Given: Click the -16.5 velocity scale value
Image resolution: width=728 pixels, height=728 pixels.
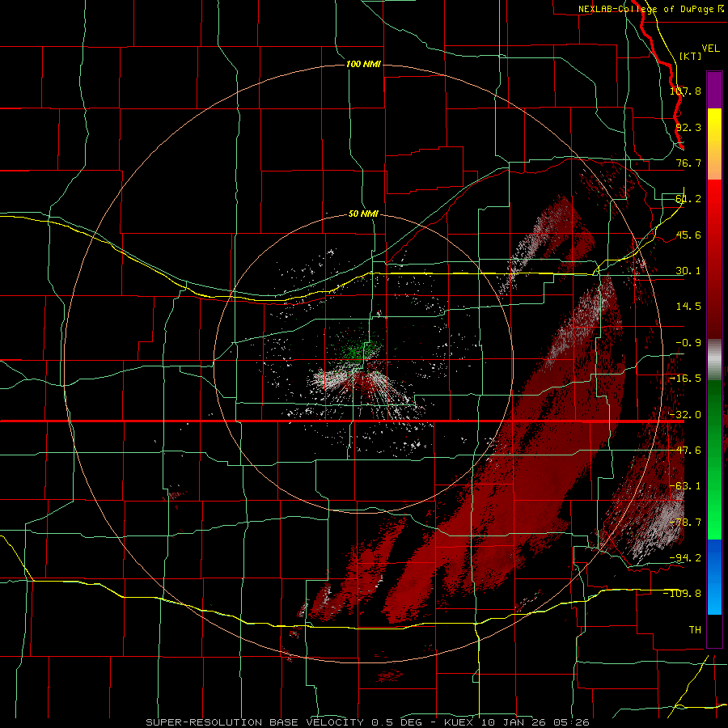Looking at the screenshot, I should [685, 379].
